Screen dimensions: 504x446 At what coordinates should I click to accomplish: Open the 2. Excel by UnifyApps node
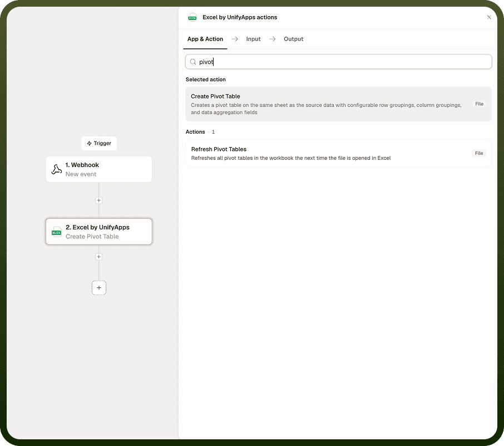click(x=98, y=232)
